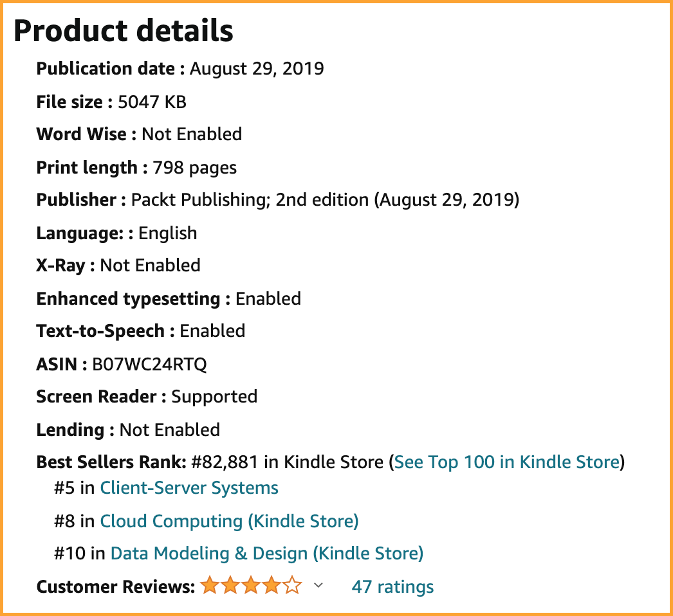Open Cloud Computing (Kindle Store) category
Image resolution: width=673 pixels, height=616 pixels.
pyautogui.click(x=229, y=521)
